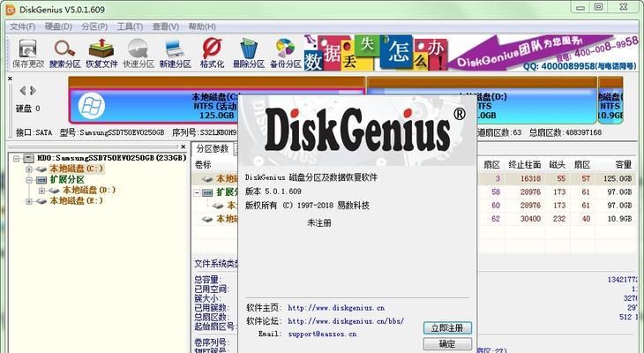
Task: Close the left tree panel with the X
Action: (183, 146)
